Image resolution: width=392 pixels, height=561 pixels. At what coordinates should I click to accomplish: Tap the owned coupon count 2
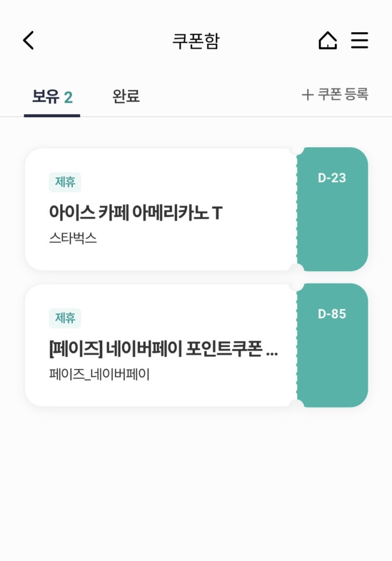pyautogui.click(x=68, y=98)
